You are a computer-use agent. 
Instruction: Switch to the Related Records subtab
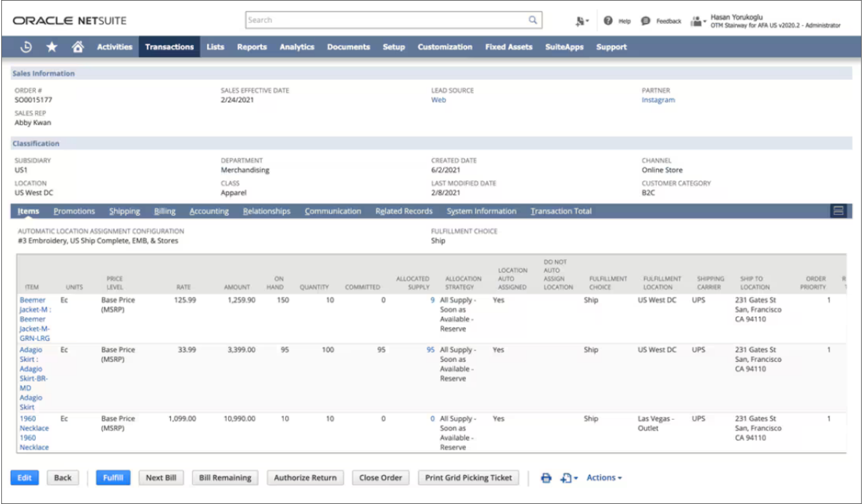coord(404,211)
